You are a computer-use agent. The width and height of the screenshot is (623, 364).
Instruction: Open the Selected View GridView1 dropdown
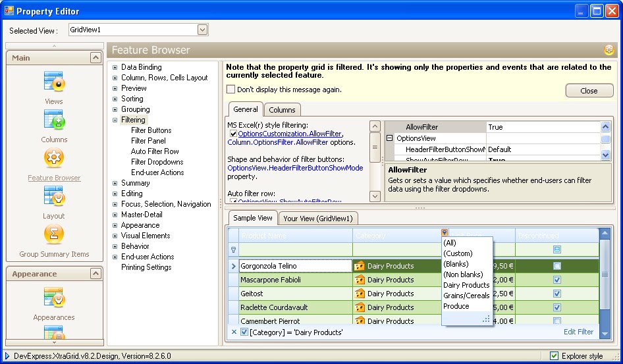pos(202,30)
